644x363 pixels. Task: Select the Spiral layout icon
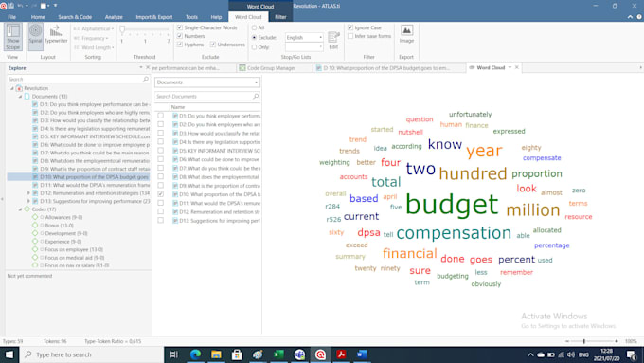(x=35, y=37)
